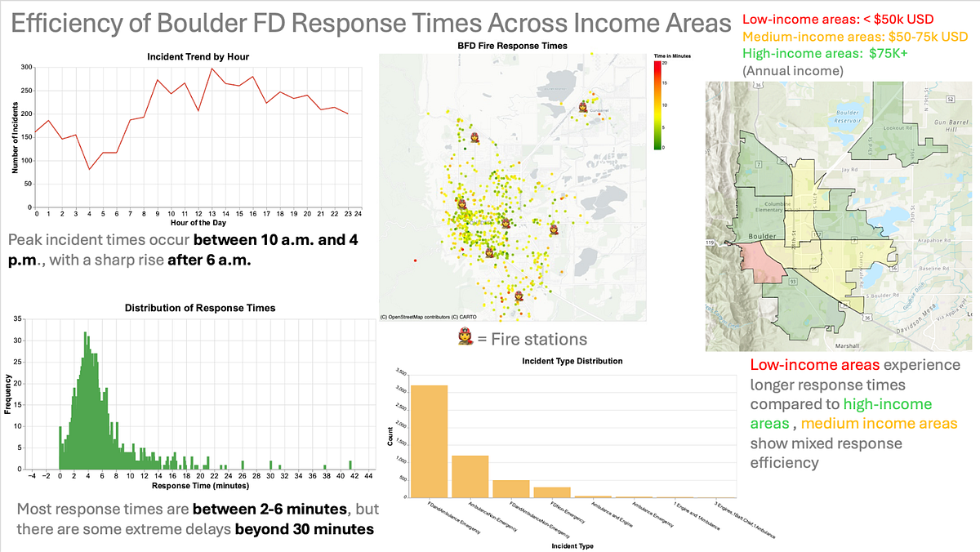Screen dimensions: 980x552
Task: Select the red outlier dot southwest of Boulder
Action: pyautogui.click(x=416, y=260)
